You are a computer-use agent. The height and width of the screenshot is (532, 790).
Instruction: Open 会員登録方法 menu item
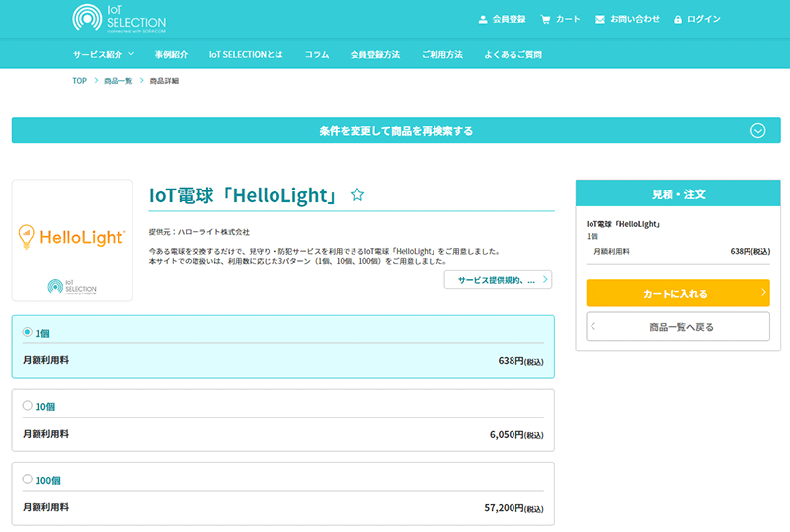pos(375,54)
